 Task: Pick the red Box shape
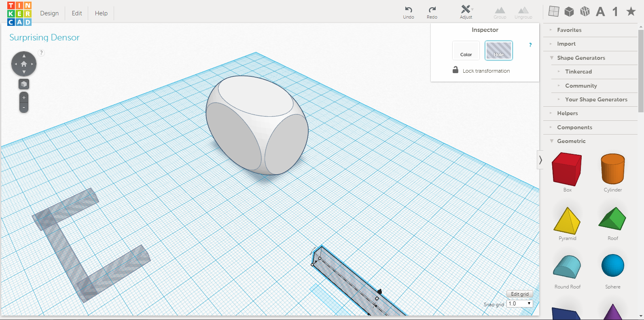pyautogui.click(x=567, y=170)
